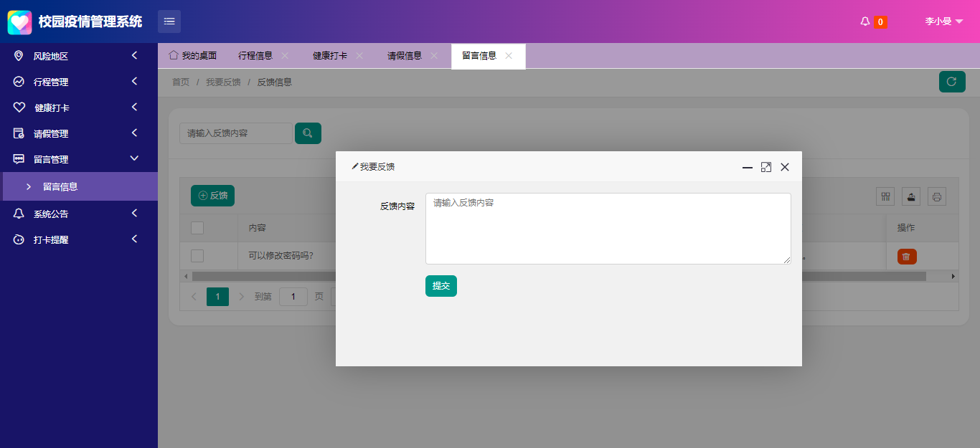
Task: Click the table print icon
Action: click(x=936, y=196)
